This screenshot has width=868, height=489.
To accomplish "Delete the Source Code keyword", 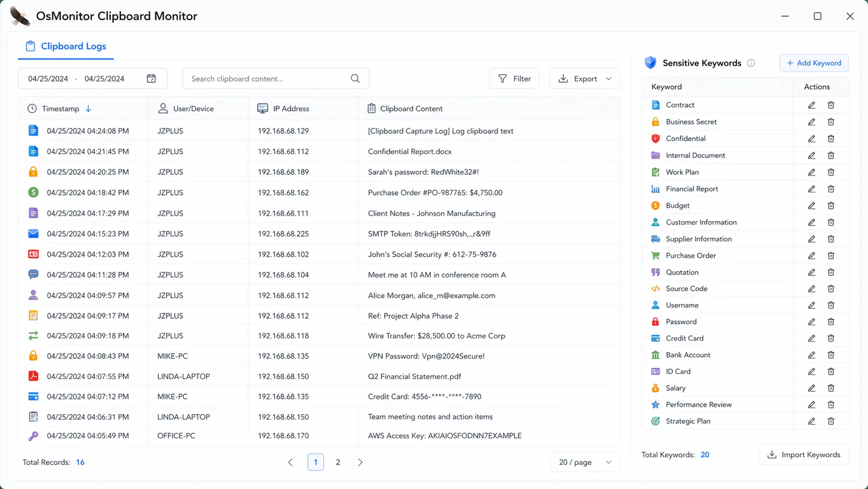I will click(x=831, y=288).
